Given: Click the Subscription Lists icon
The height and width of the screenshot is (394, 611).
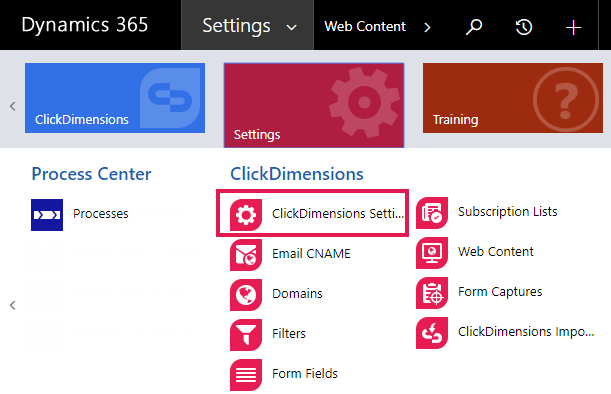Looking at the screenshot, I should (432, 213).
